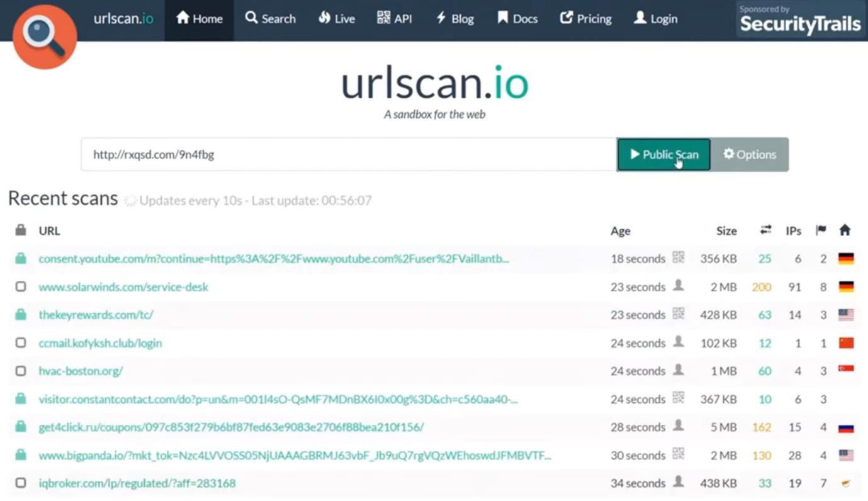
Task: Go to the Live page
Action: [336, 18]
